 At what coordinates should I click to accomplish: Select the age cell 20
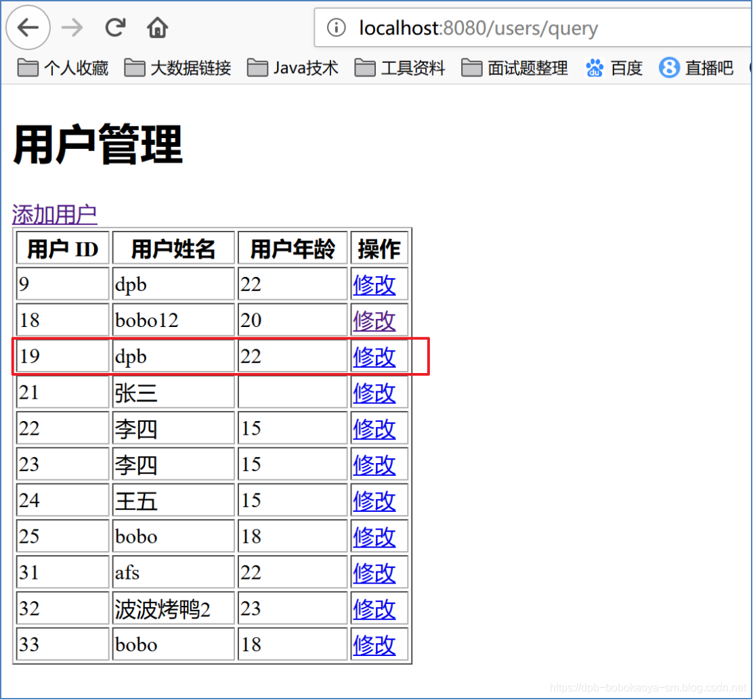coord(293,320)
